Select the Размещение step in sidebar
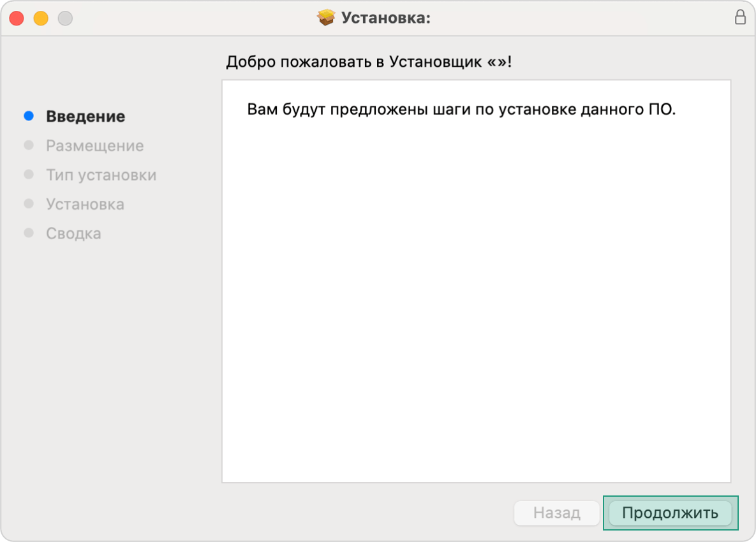This screenshot has height=542, width=756. pyautogui.click(x=95, y=145)
